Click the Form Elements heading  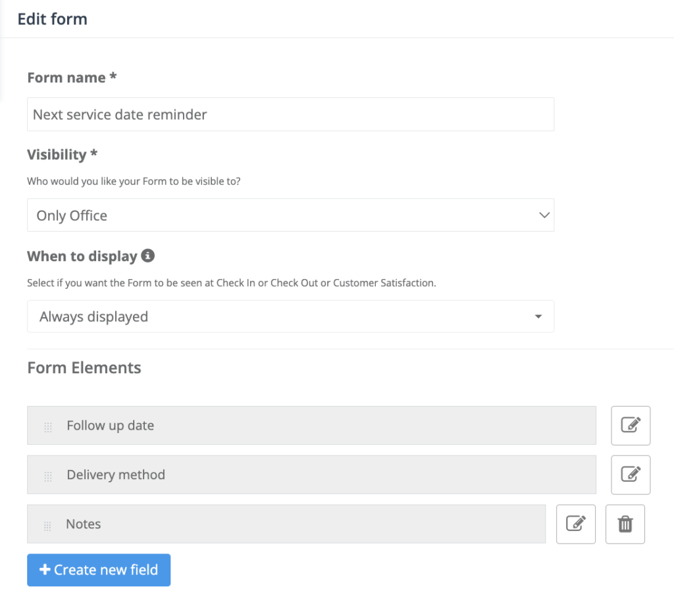(84, 368)
